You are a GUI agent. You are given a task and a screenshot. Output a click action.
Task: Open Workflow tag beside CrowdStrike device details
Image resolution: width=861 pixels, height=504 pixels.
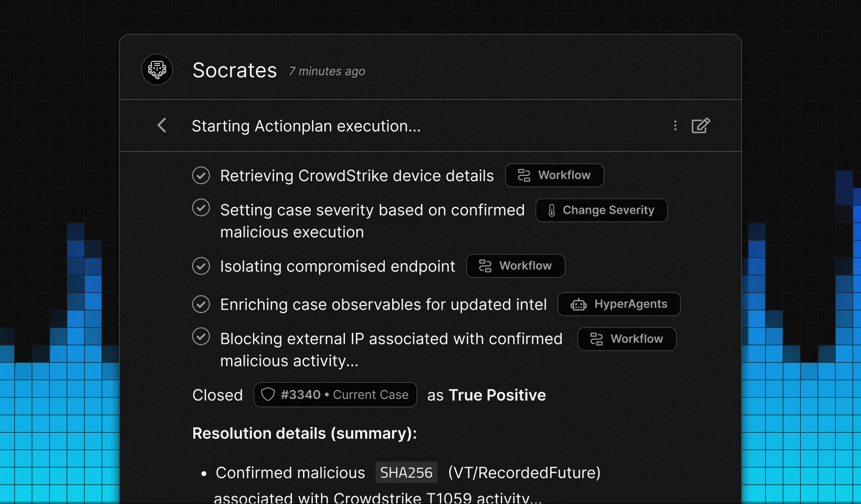coord(554,175)
